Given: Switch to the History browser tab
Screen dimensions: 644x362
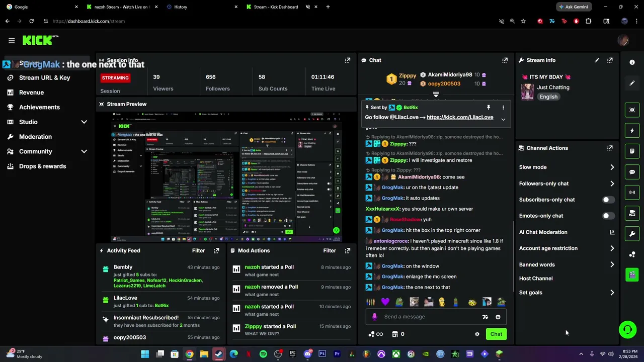Looking at the screenshot, I should [x=201, y=7].
